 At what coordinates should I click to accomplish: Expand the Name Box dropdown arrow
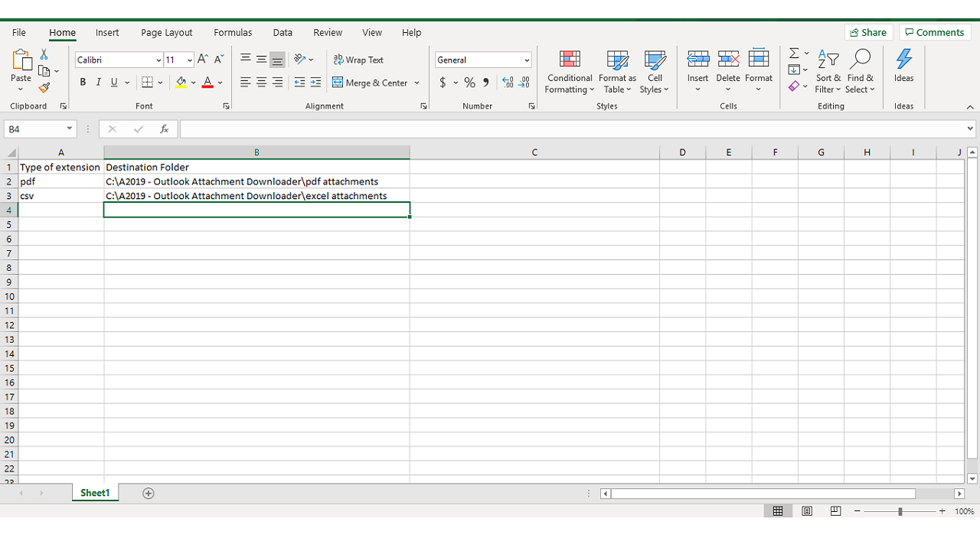tap(69, 129)
